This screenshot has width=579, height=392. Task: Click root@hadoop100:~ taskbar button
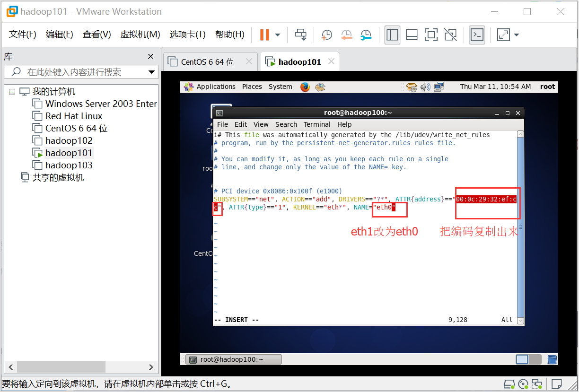click(233, 359)
